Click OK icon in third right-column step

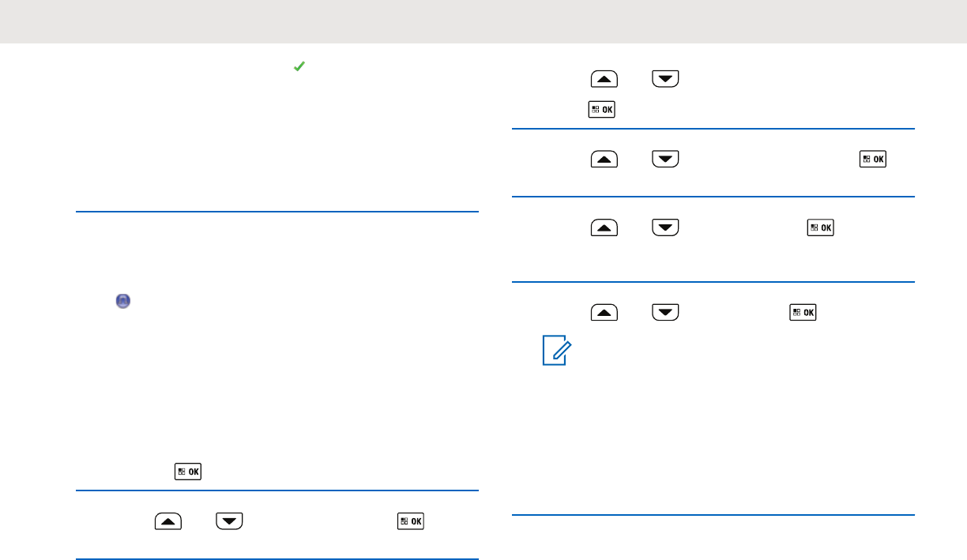pyautogui.click(x=821, y=228)
